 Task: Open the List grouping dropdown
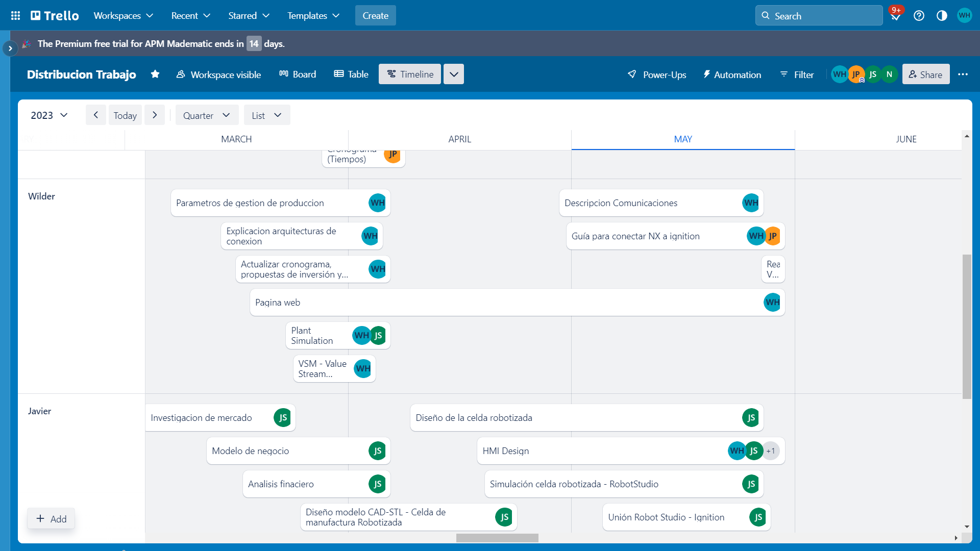[266, 115]
